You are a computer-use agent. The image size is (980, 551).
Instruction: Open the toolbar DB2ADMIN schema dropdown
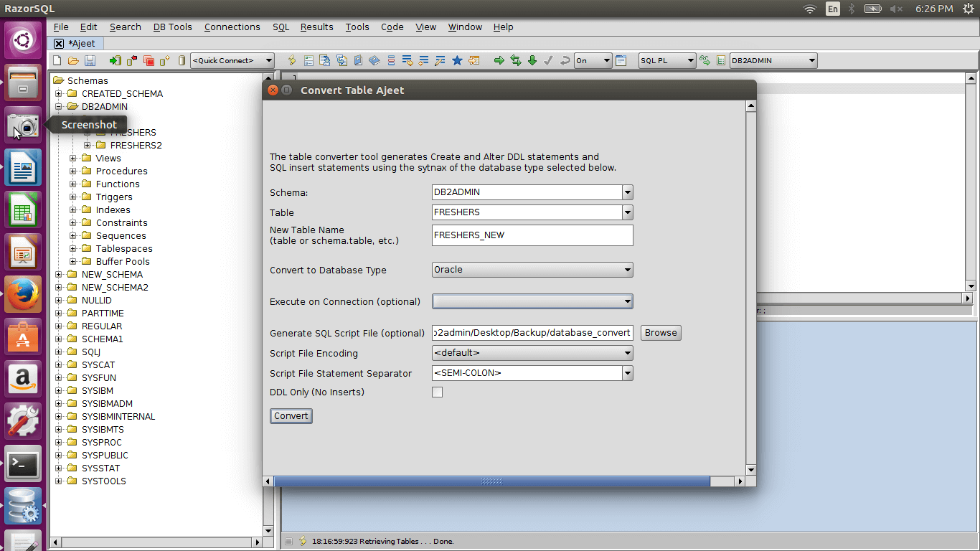(x=773, y=61)
